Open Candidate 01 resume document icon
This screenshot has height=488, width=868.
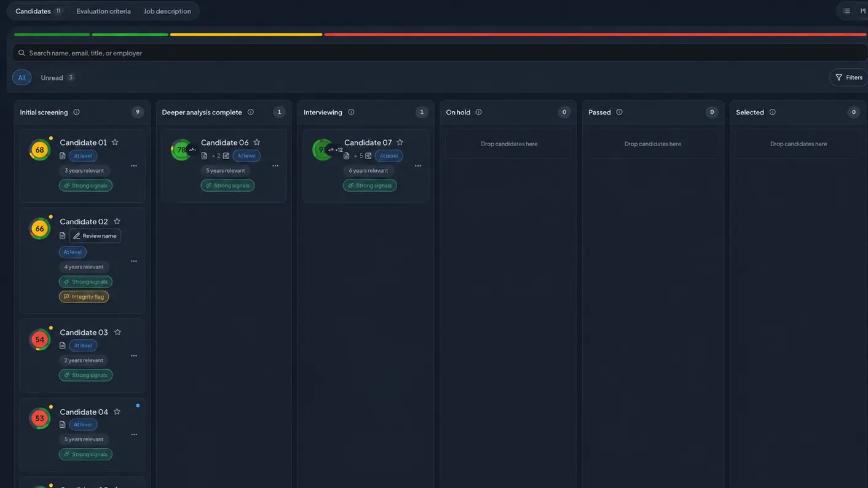click(63, 155)
